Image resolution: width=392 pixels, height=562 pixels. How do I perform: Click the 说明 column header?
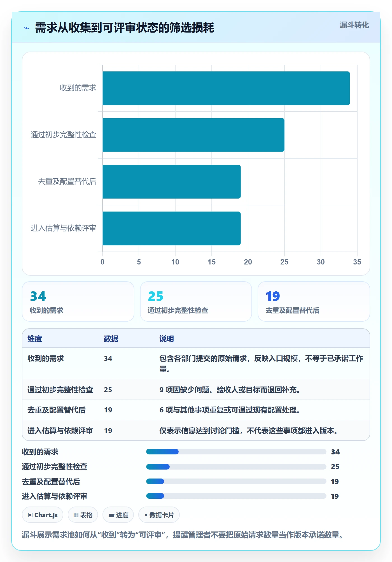point(167,339)
